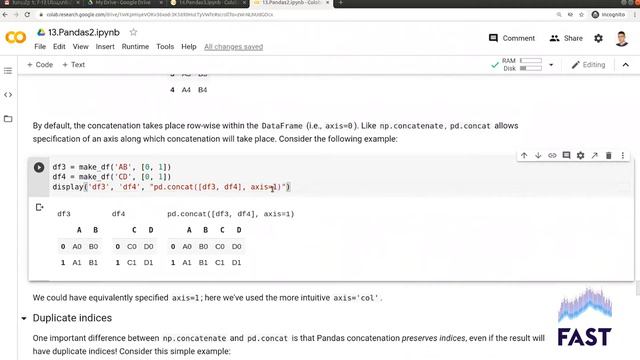This screenshot has height=360, width=640.
Task: Go back in browser
Action: point(5,14)
